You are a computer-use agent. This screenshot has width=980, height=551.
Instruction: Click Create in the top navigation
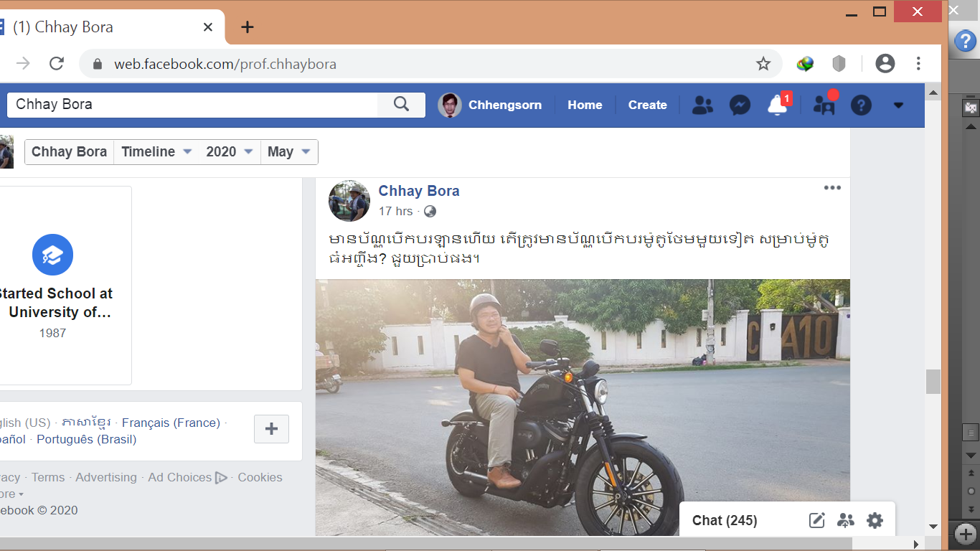point(647,105)
